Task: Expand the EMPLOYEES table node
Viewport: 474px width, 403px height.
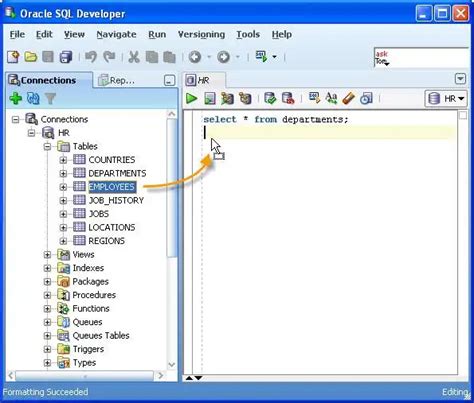Action: click(x=63, y=187)
